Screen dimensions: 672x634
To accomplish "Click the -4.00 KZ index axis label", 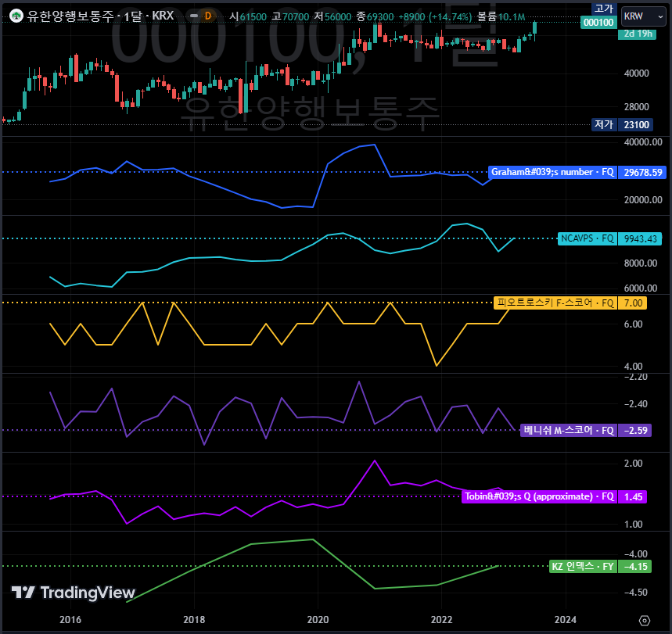I will [x=635, y=554].
